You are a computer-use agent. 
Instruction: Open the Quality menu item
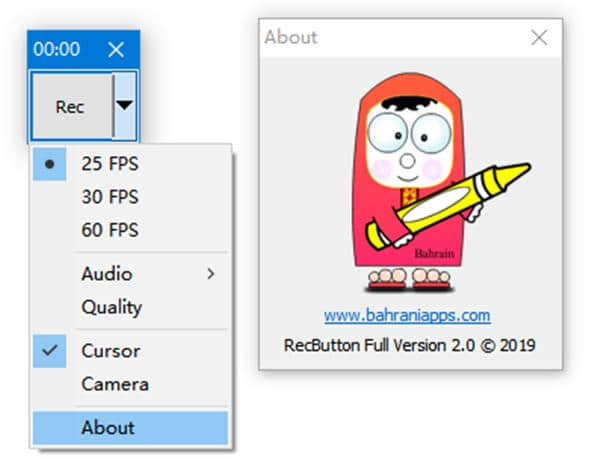coord(111,307)
